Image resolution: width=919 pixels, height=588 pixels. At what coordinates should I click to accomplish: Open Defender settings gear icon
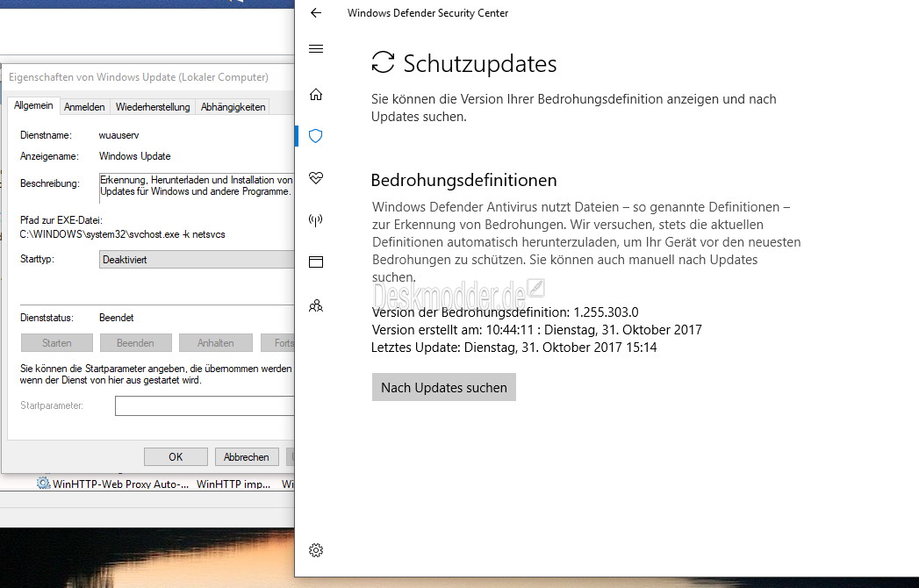pyautogui.click(x=316, y=550)
